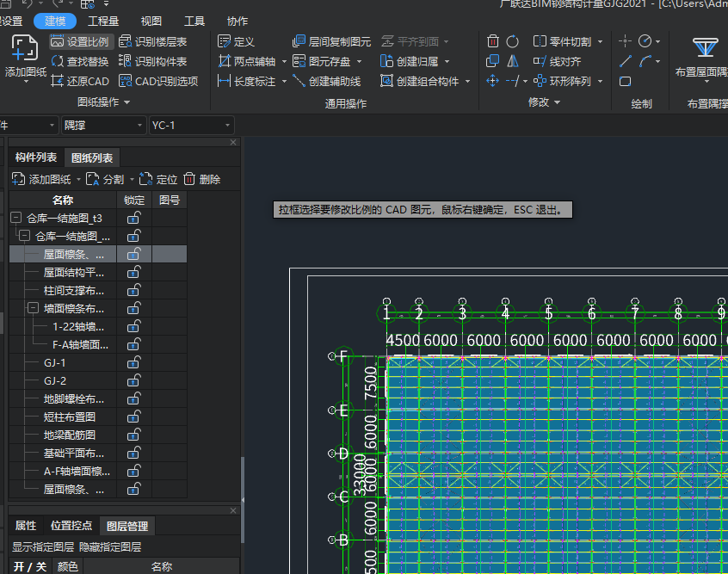Click 隐藏指定图层 button
This screenshot has width=728, height=574.
coord(110,546)
